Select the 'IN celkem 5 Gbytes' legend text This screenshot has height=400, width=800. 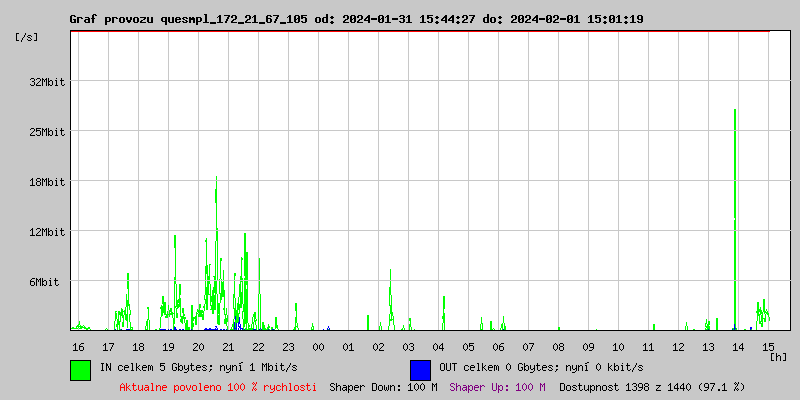coord(198,368)
